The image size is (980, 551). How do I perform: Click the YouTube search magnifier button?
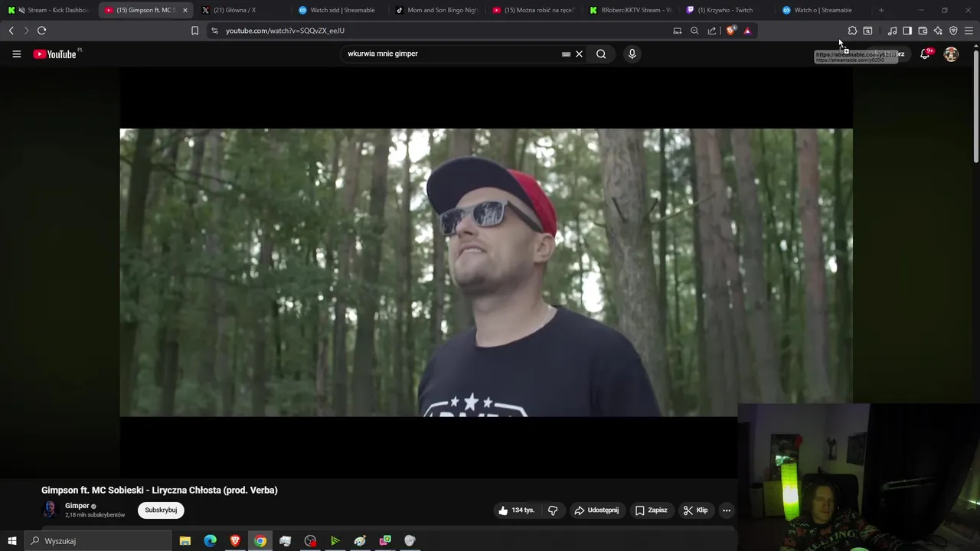point(601,54)
